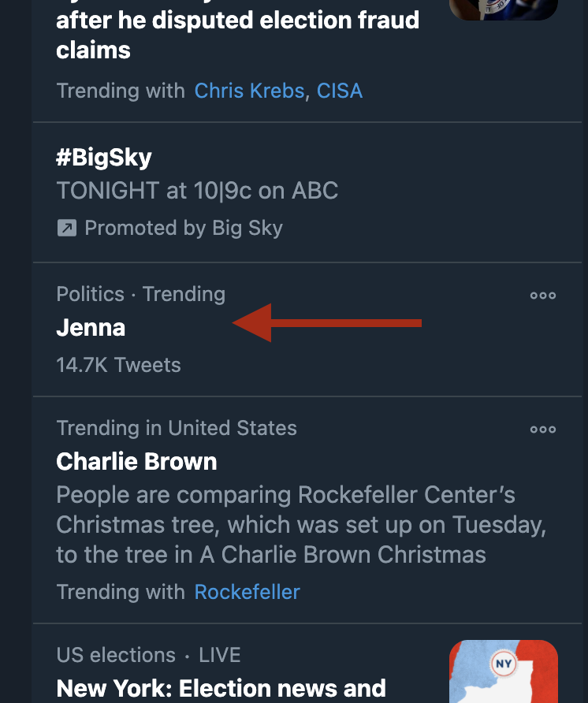588x703 pixels.
Task: Click the disputed election fraud claims headline
Action: [x=237, y=35]
